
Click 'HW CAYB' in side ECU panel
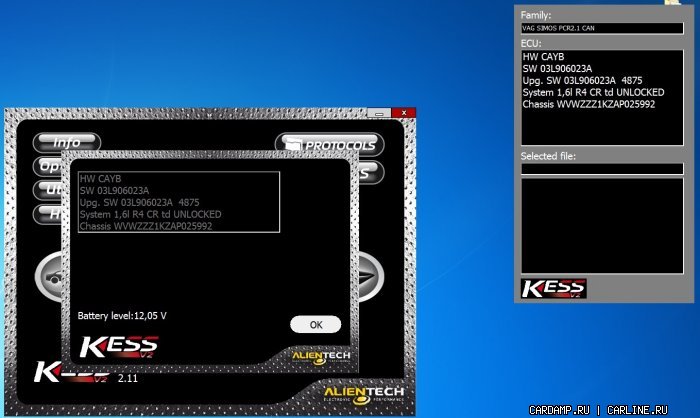click(543, 57)
